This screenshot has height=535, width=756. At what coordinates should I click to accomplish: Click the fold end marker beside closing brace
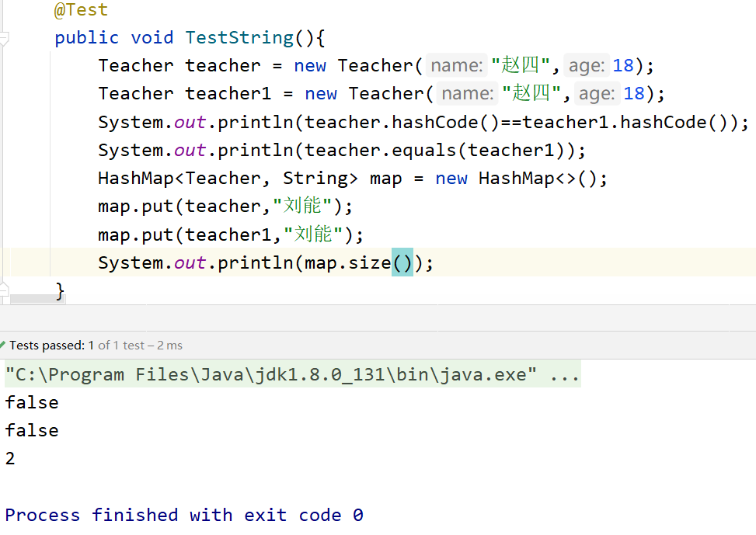(x=4, y=289)
